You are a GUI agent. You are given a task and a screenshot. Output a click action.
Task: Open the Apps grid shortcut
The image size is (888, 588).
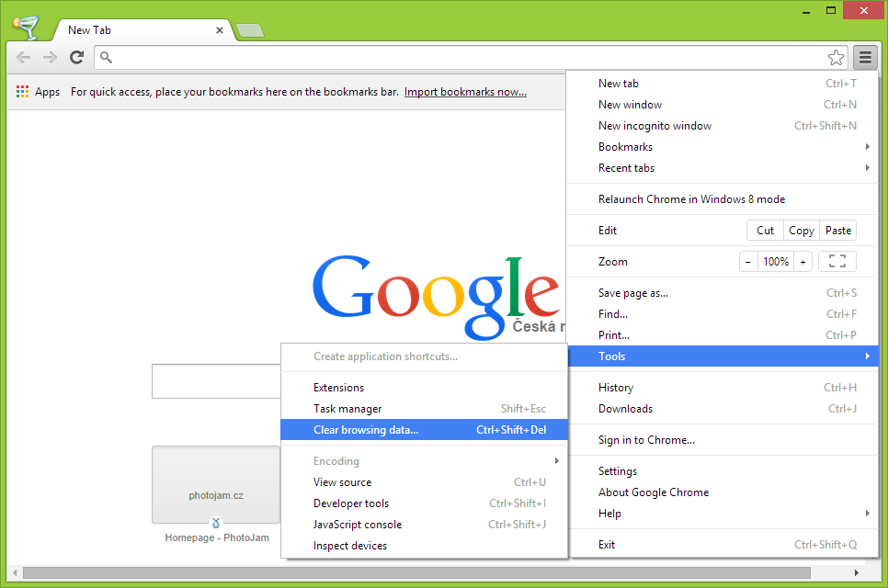tap(38, 92)
